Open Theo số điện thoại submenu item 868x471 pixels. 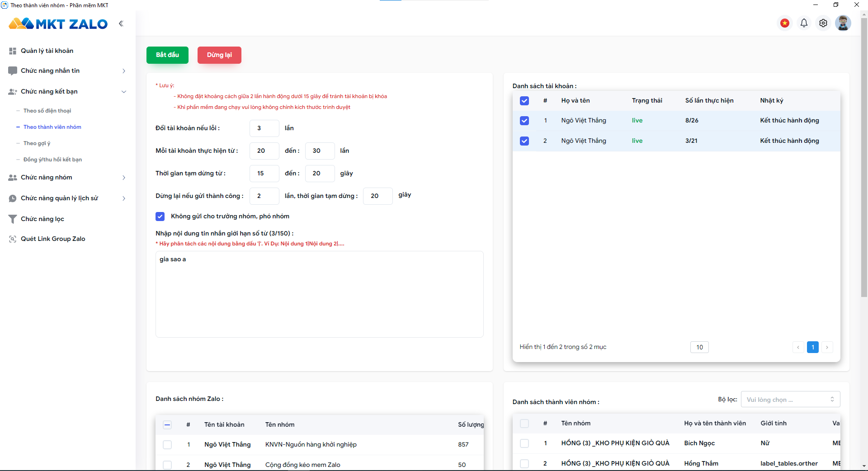click(x=47, y=111)
